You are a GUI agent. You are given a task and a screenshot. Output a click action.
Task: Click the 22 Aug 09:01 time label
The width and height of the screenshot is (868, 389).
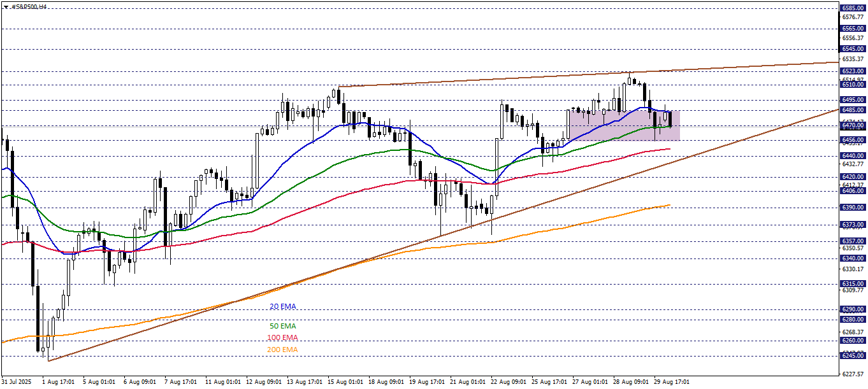[x=508, y=382]
